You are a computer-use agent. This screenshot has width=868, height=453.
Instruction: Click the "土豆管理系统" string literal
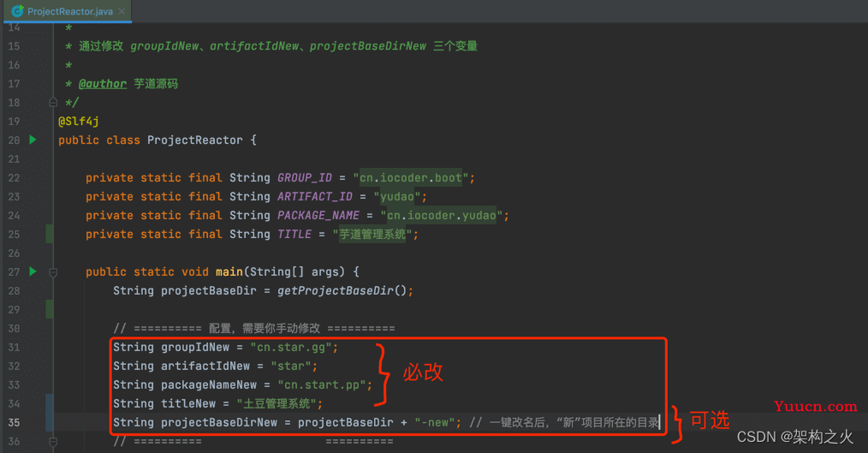pyautogui.click(x=276, y=403)
